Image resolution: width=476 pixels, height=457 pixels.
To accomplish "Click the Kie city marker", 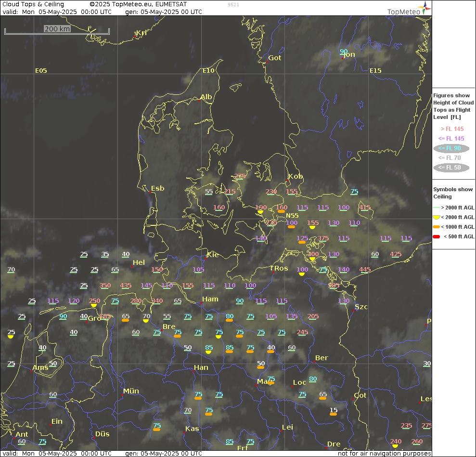I will (x=206, y=259).
